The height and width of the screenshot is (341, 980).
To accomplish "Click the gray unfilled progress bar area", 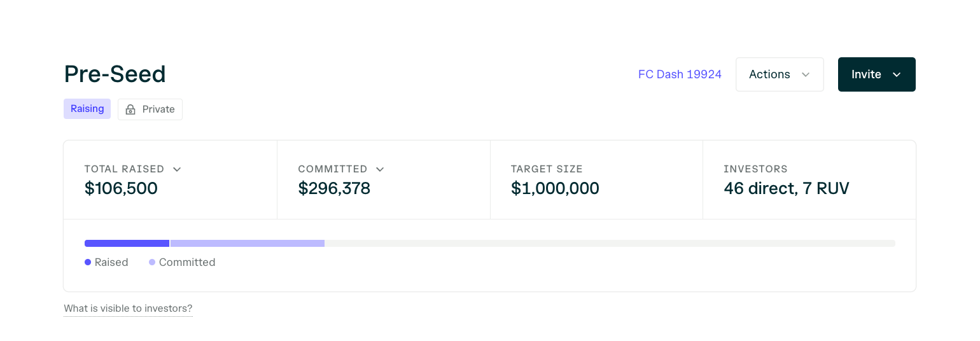I will (610, 243).
